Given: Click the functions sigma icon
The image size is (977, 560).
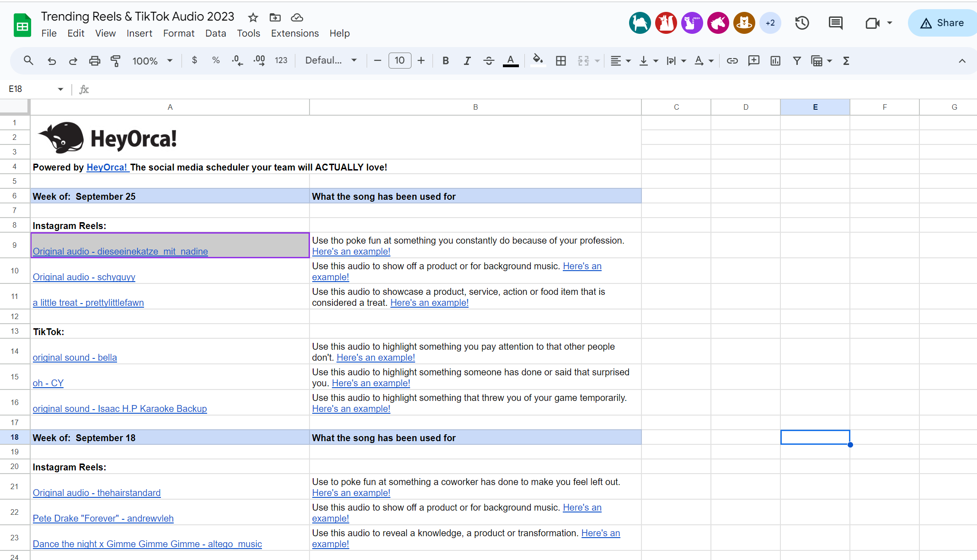Looking at the screenshot, I should (x=846, y=61).
